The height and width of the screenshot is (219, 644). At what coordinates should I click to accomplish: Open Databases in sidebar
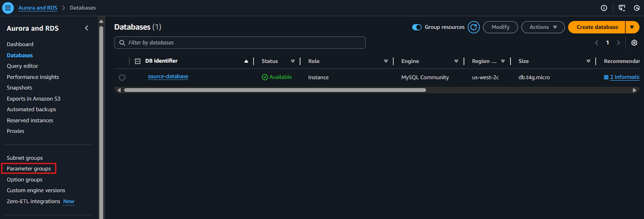(x=20, y=55)
